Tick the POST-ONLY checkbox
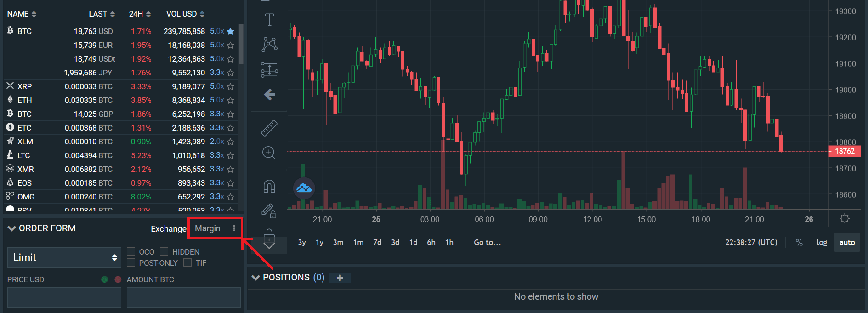This screenshot has width=868, height=313. click(131, 262)
